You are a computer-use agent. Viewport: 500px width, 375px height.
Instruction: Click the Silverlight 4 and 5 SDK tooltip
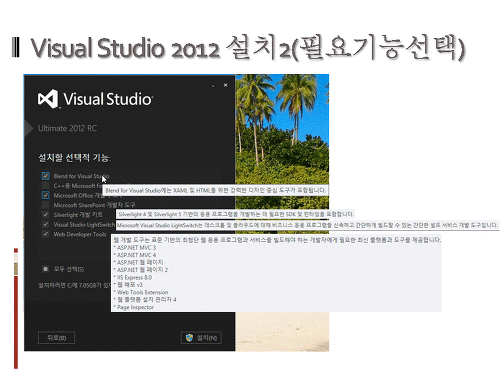(236, 214)
